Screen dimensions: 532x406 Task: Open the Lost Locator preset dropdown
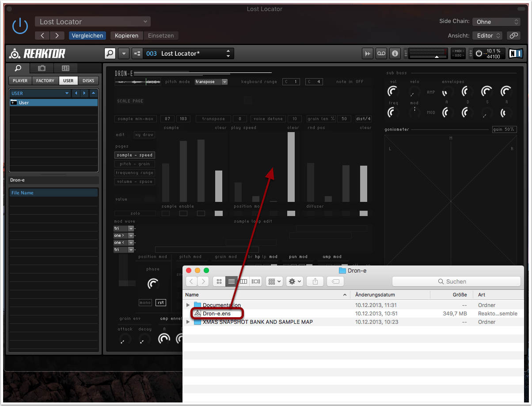(x=93, y=22)
